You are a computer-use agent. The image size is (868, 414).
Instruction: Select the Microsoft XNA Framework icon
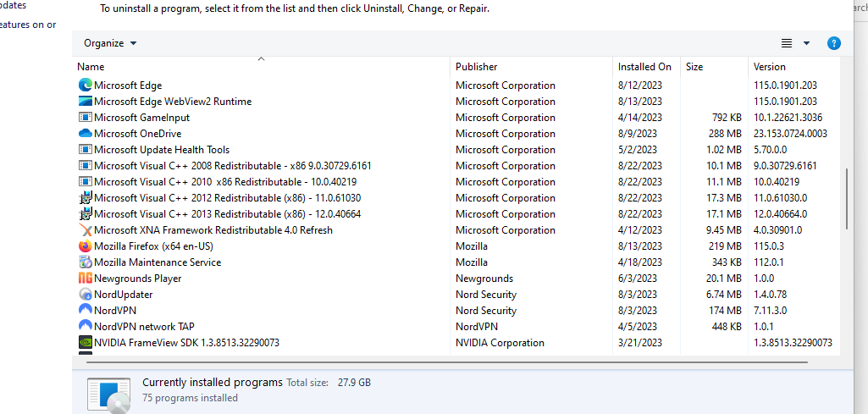click(86, 229)
